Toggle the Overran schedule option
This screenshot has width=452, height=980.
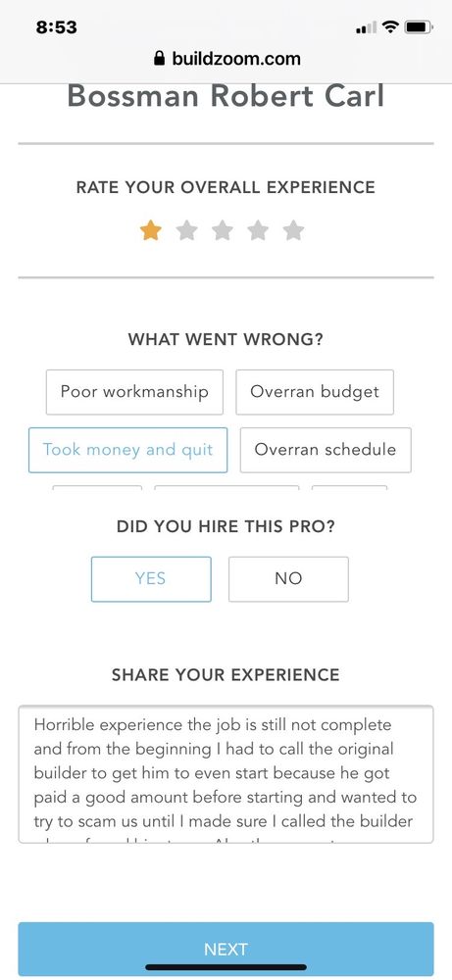point(326,450)
